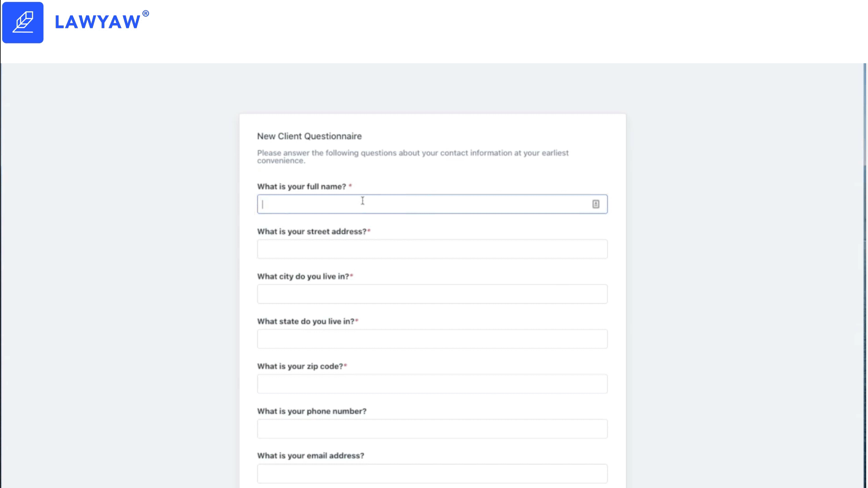Click the 'What is your zip code?' label
The height and width of the screenshot is (488, 868).
click(301, 366)
